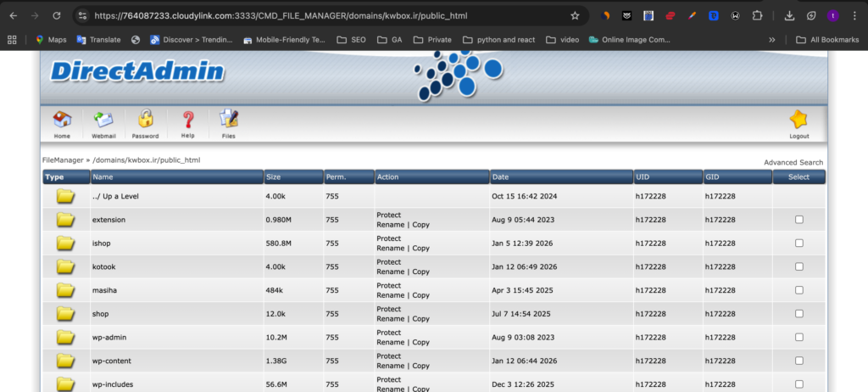Click the Home icon in DirectAdmin toolbar

tap(62, 120)
